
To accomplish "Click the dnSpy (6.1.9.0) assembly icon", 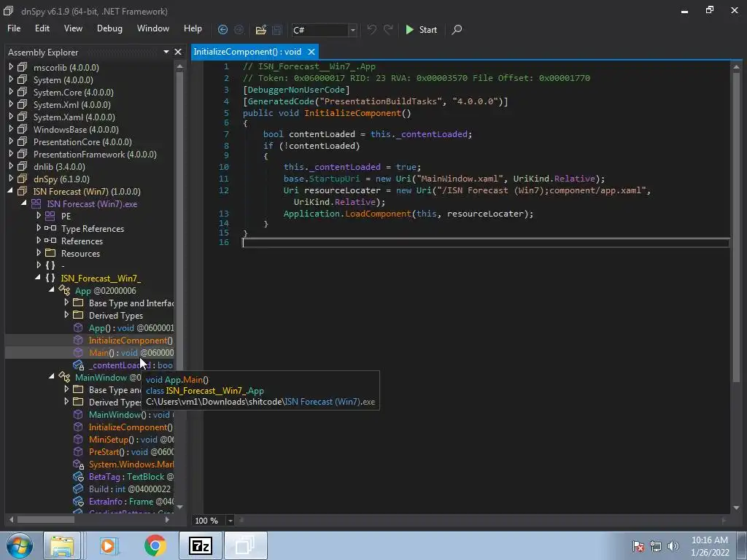I will (23, 179).
